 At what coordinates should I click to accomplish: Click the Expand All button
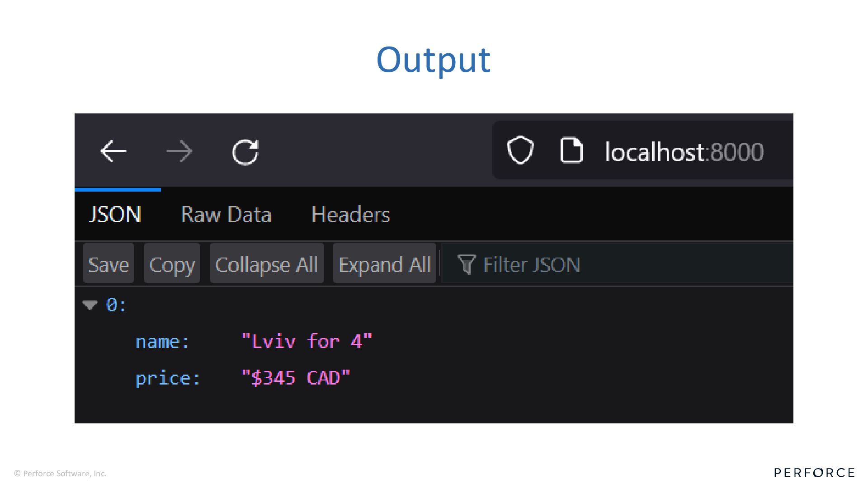384,264
